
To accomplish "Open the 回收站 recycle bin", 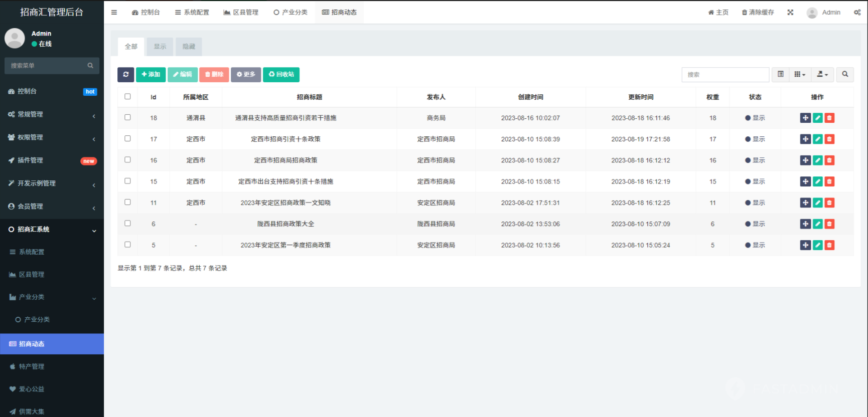I will [x=281, y=74].
